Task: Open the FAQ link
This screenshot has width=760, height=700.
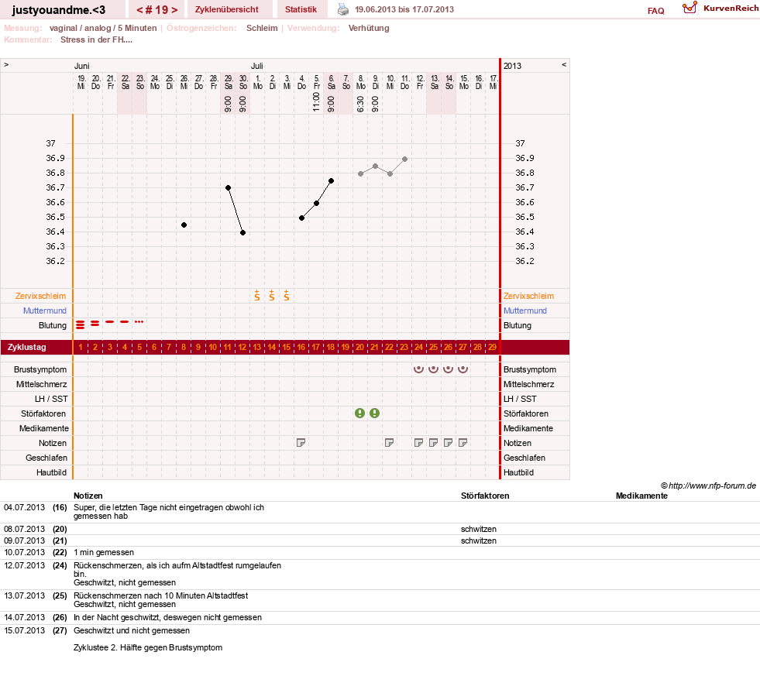Action: pyautogui.click(x=655, y=11)
